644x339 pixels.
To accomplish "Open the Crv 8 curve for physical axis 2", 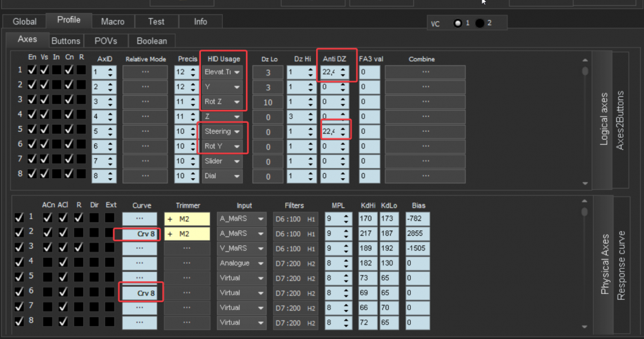I will 140,234.
